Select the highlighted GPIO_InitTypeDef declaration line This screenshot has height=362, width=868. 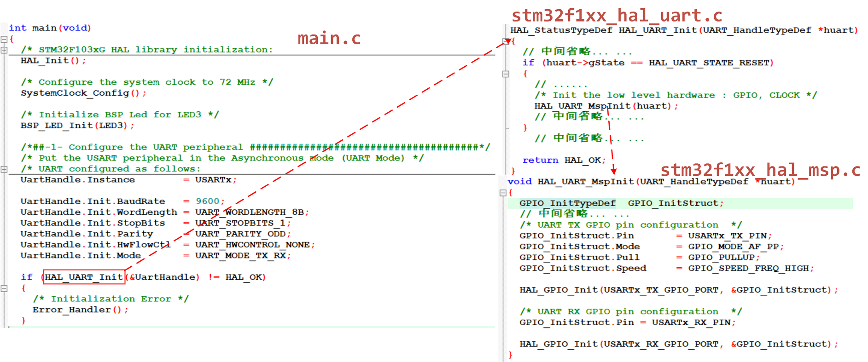tap(620, 203)
